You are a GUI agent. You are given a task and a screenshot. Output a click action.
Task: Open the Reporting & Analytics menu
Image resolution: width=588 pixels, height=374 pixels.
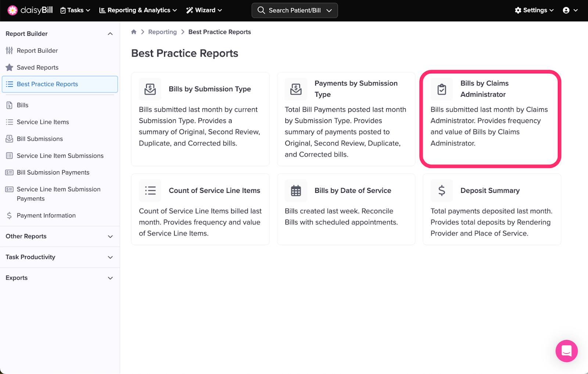(x=138, y=10)
